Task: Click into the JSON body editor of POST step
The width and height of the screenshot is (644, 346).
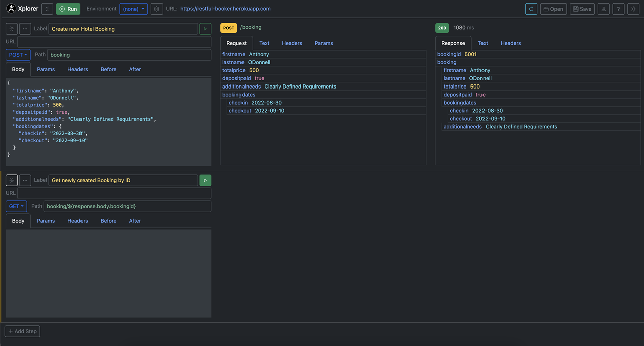Action: pos(108,122)
